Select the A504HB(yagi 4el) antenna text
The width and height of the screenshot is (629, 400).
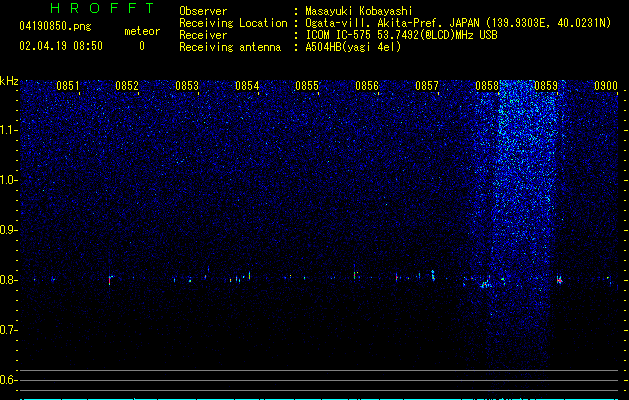353,47
